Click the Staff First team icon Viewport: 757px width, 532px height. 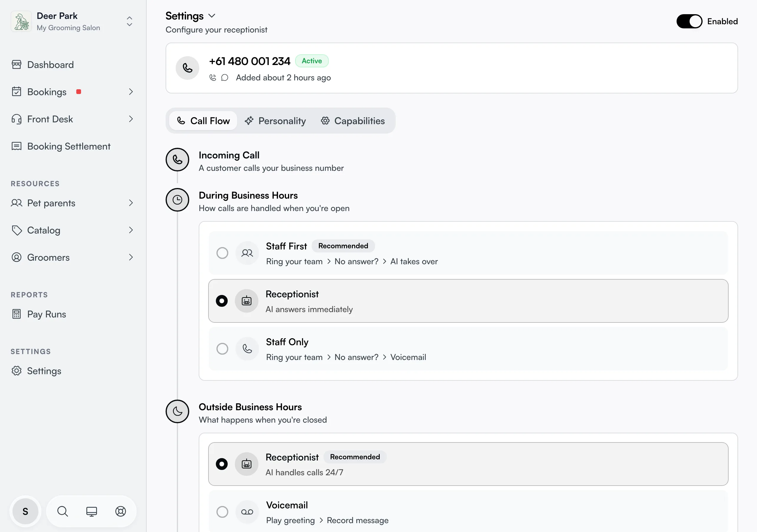(247, 253)
